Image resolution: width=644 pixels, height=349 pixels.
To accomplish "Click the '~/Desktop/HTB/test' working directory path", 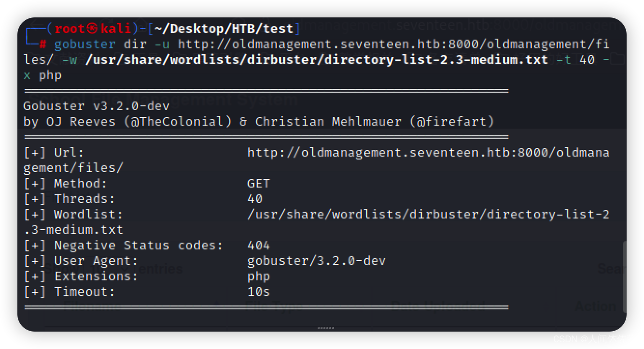I will 224,29.
